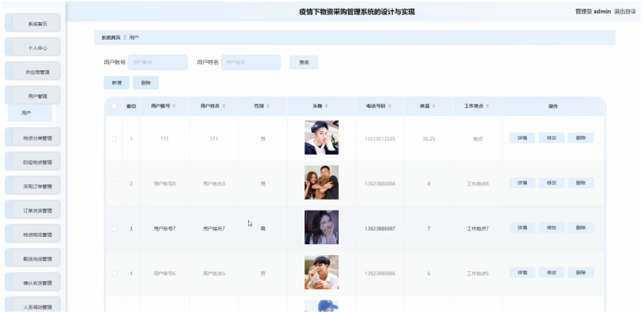Click the 工作地点8 cell
Screen dimensions: 644x314
(x=478, y=184)
